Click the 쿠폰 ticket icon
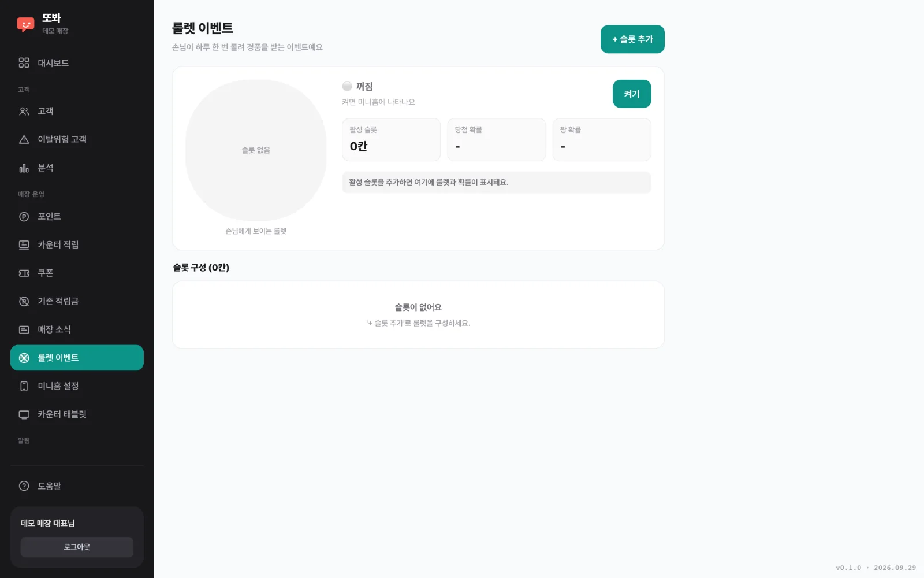Image resolution: width=924 pixels, height=578 pixels. tap(24, 273)
